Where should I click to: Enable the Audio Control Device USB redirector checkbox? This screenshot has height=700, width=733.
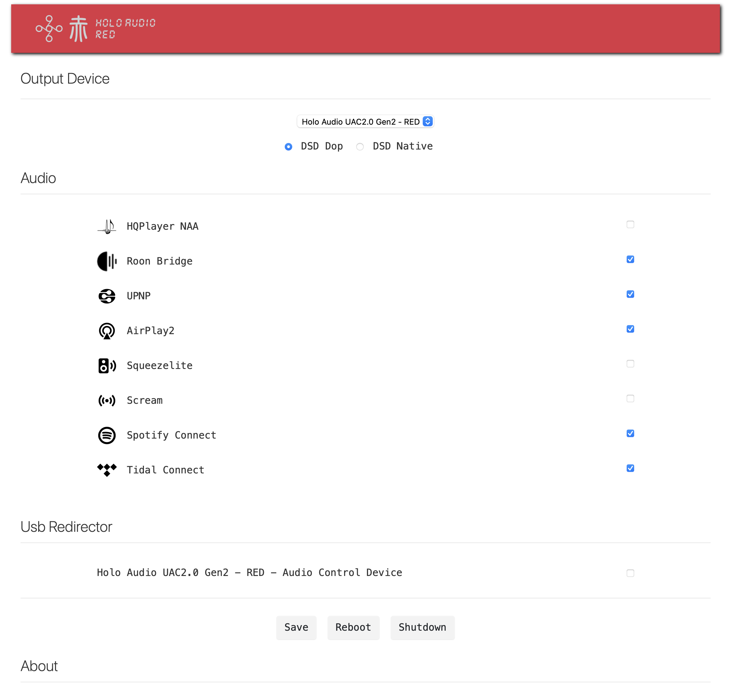point(630,573)
